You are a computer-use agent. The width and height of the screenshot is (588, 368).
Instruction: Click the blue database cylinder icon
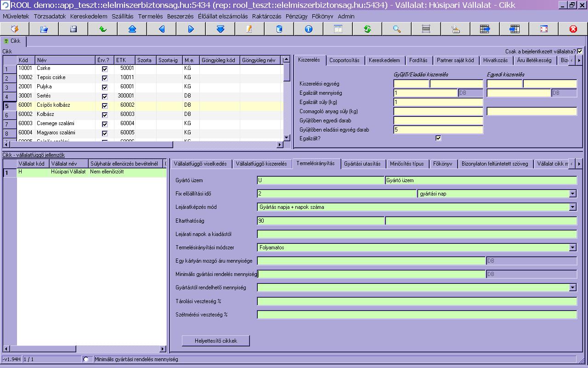pos(279,29)
